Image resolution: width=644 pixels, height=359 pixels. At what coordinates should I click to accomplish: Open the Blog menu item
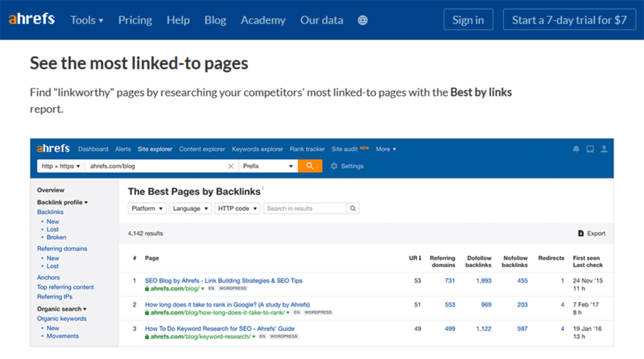pyautogui.click(x=215, y=20)
